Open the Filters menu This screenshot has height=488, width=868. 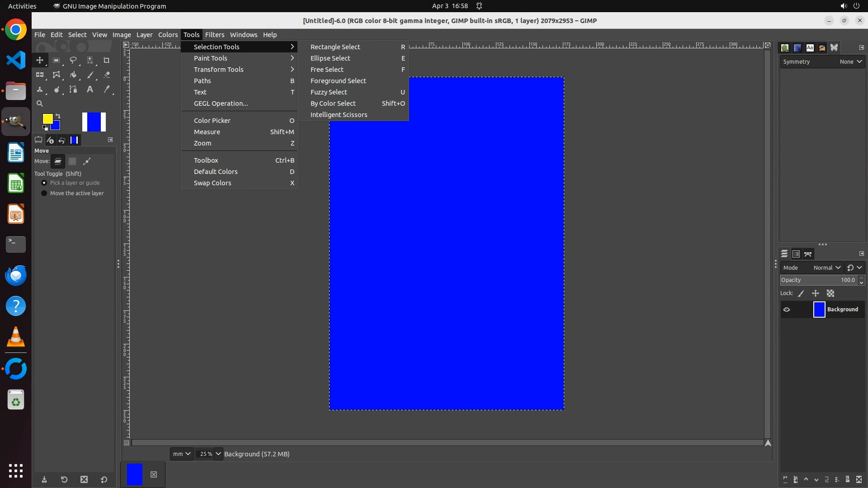(x=214, y=35)
